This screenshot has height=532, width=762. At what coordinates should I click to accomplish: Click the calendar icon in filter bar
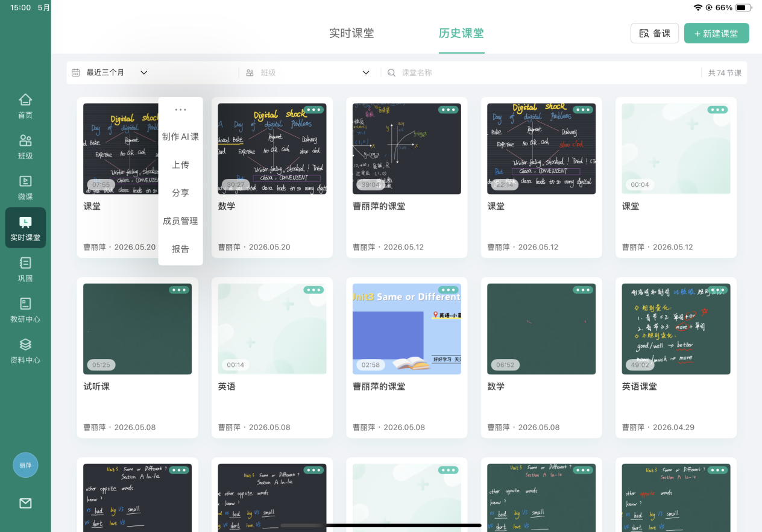point(75,72)
